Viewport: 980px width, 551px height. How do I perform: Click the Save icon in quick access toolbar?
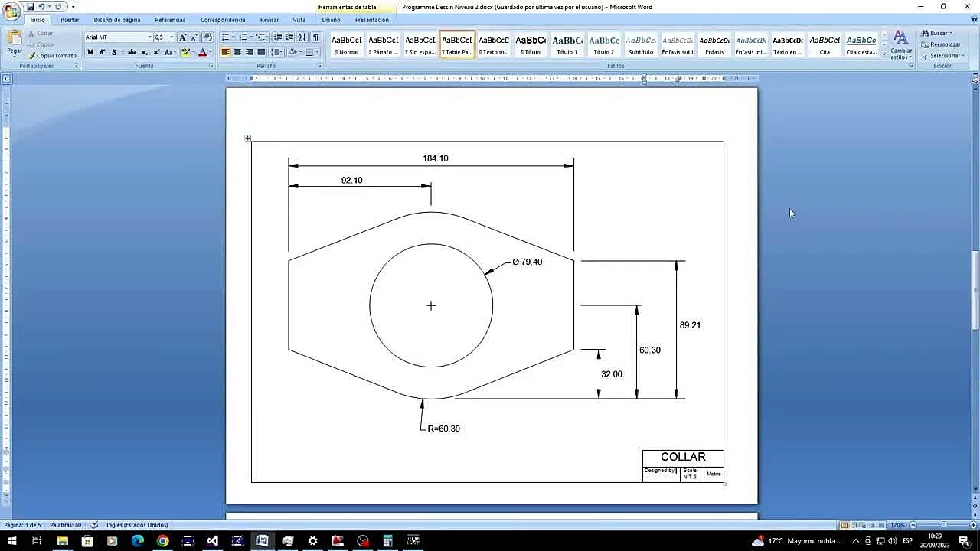(x=31, y=7)
